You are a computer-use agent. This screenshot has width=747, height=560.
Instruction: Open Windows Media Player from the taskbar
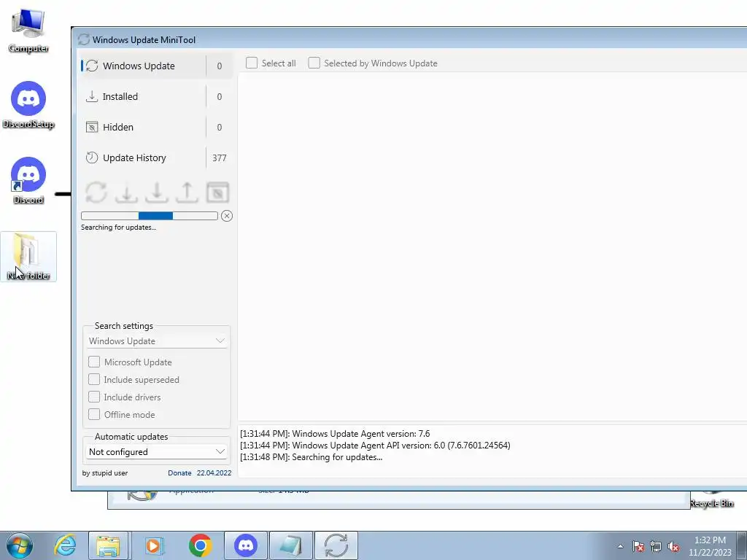pyautogui.click(x=153, y=545)
